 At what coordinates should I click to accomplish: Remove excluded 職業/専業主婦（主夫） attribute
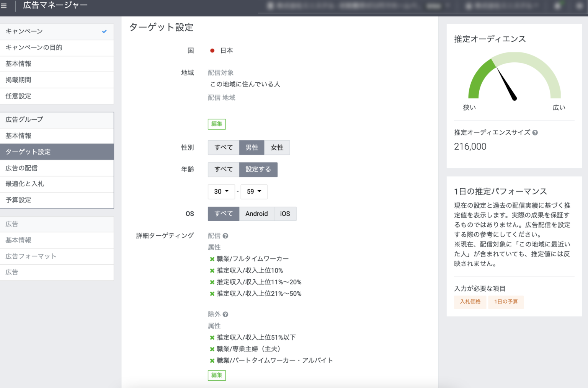[212, 349]
